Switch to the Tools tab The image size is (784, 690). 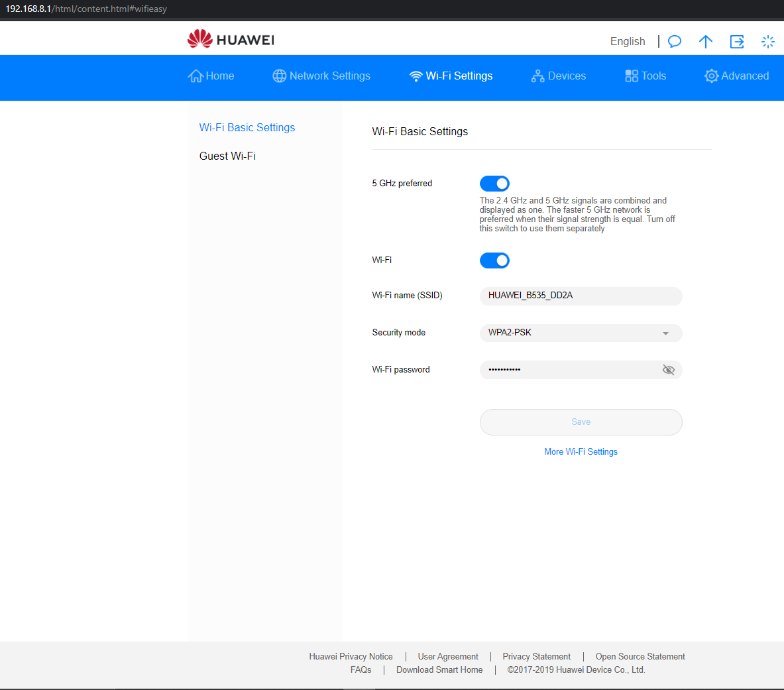tap(645, 76)
